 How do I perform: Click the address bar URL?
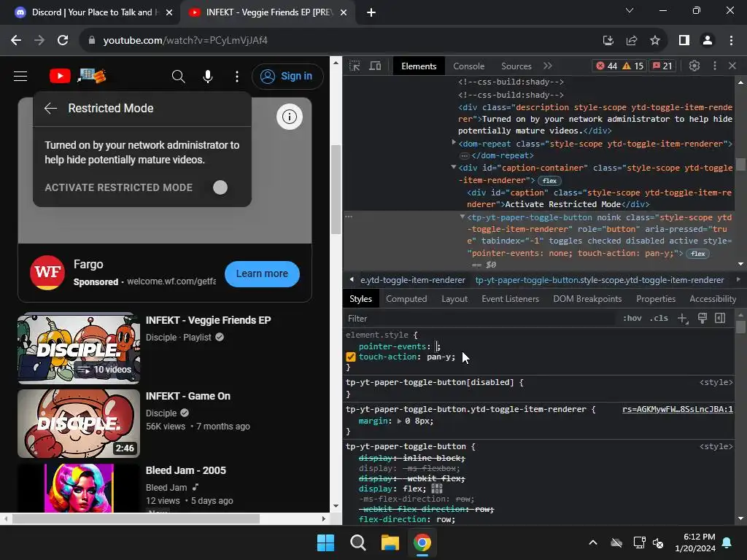pyautogui.click(x=185, y=41)
